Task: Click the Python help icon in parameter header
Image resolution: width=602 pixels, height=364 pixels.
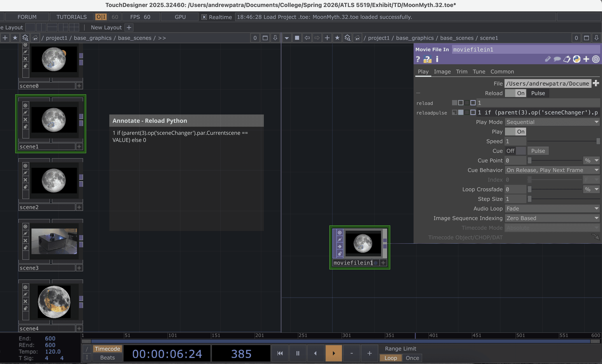Action: point(427,59)
